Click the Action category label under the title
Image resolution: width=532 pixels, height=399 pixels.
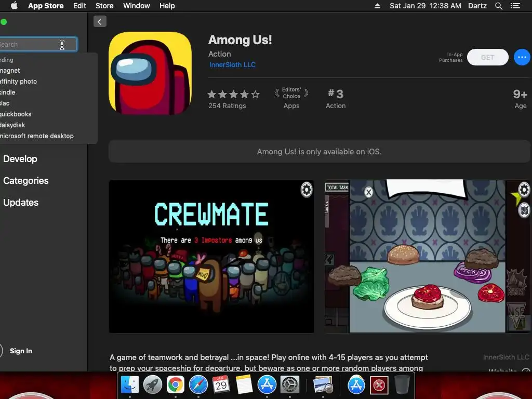click(220, 54)
